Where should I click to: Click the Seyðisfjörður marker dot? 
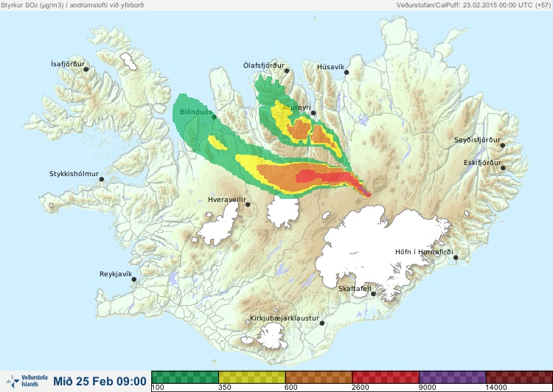(503, 145)
